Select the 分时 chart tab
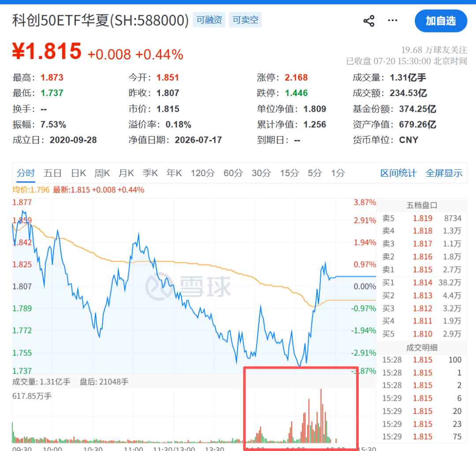The height and width of the screenshot is (451, 476). click(26, 173)
